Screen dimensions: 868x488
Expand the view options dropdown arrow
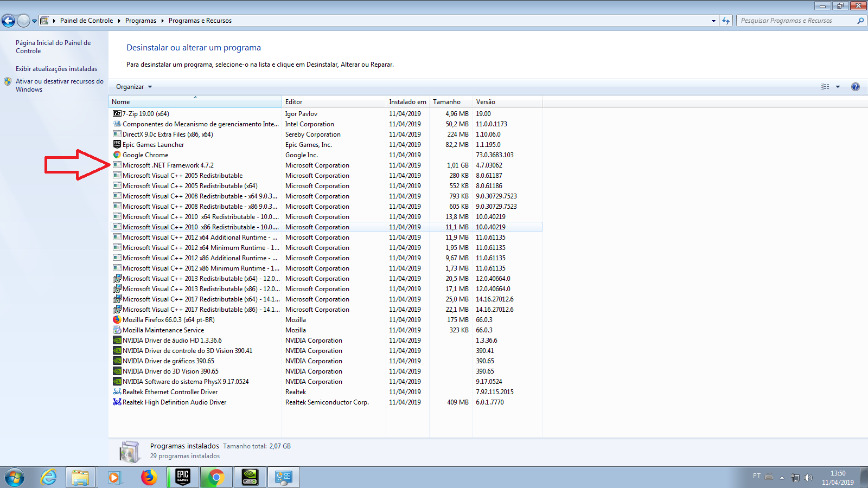click(x=838, y=87)
